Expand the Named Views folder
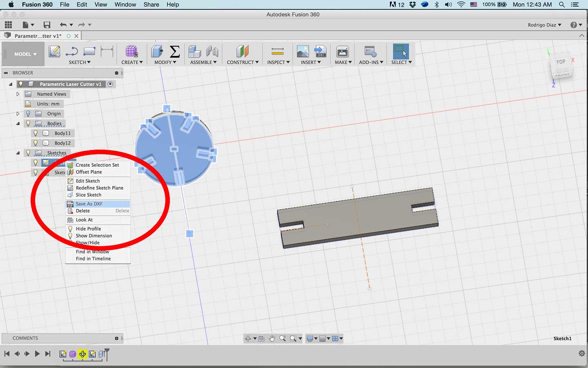This screenshot has width=588, height=368. click(18, 94)
